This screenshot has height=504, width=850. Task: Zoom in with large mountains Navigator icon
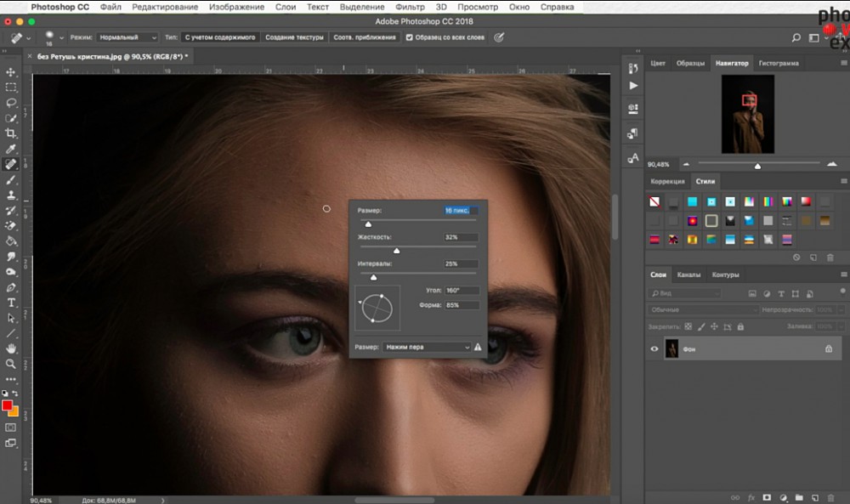pos(832,164)
